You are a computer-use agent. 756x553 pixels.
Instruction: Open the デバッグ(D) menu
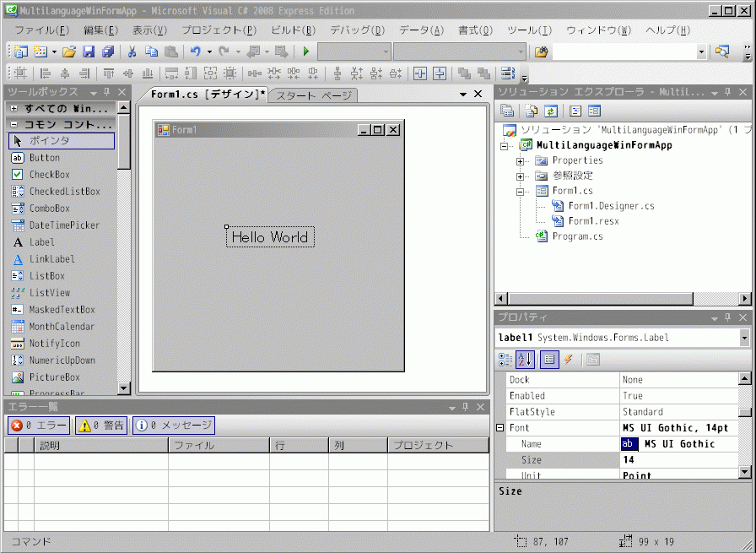(357, 30)
